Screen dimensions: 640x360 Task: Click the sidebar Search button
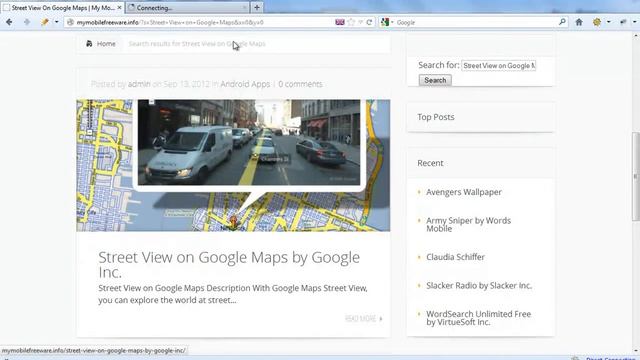(x=435, y=80)
